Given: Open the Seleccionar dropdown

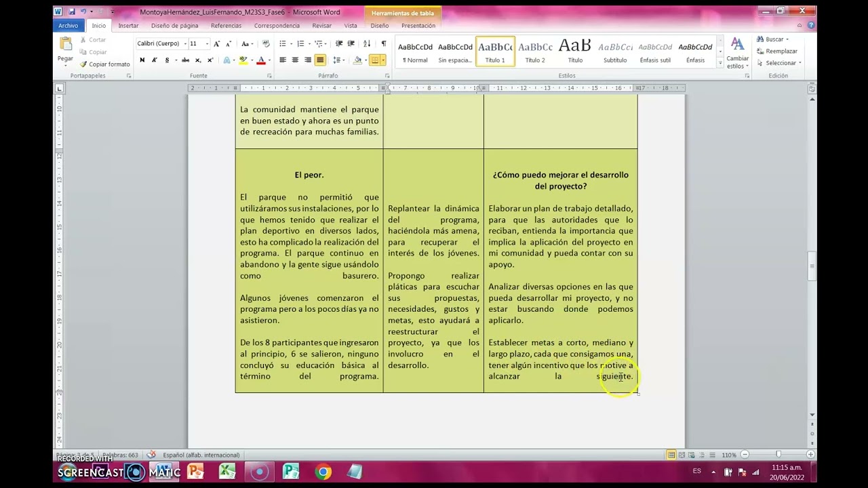Looking at the screenshot, I should pyautogui.click(x=800, y=63).
